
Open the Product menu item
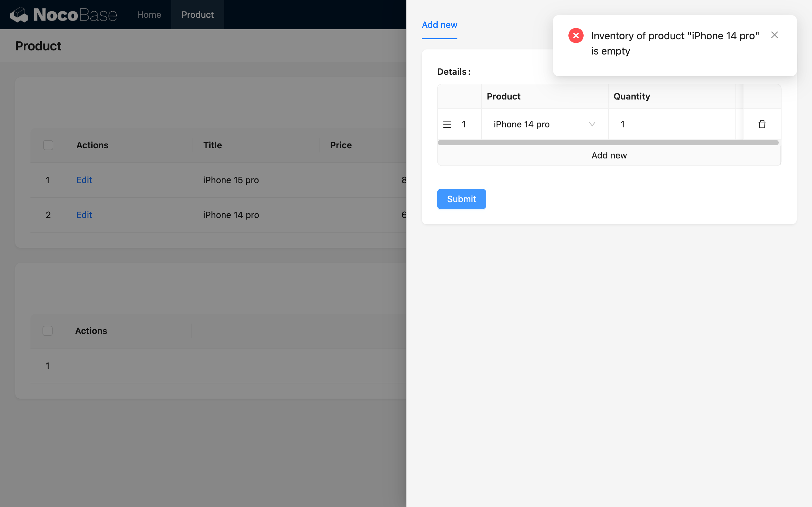197,15
